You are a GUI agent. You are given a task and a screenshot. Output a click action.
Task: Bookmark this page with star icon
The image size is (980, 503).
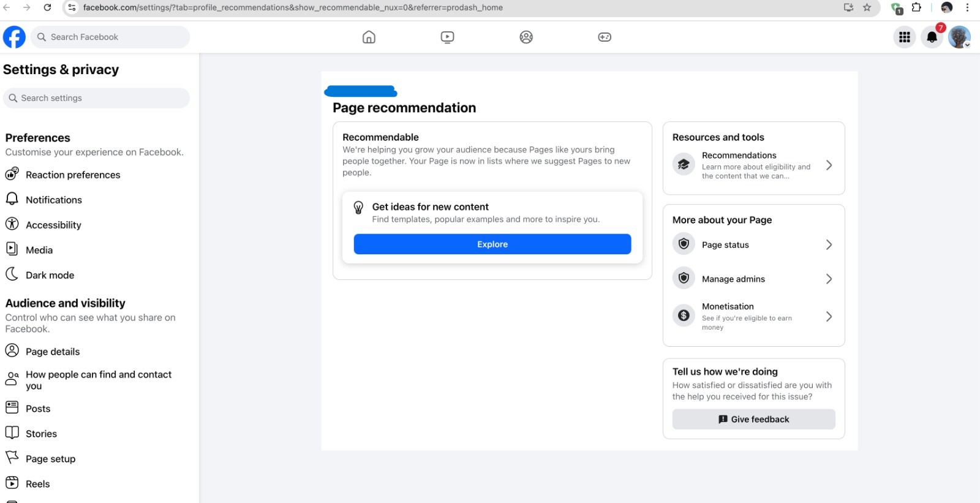867,8
